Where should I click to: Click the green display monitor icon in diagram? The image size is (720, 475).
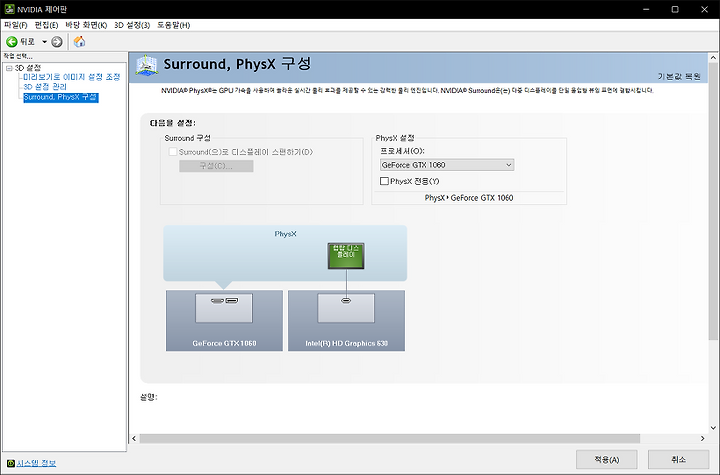346,256
